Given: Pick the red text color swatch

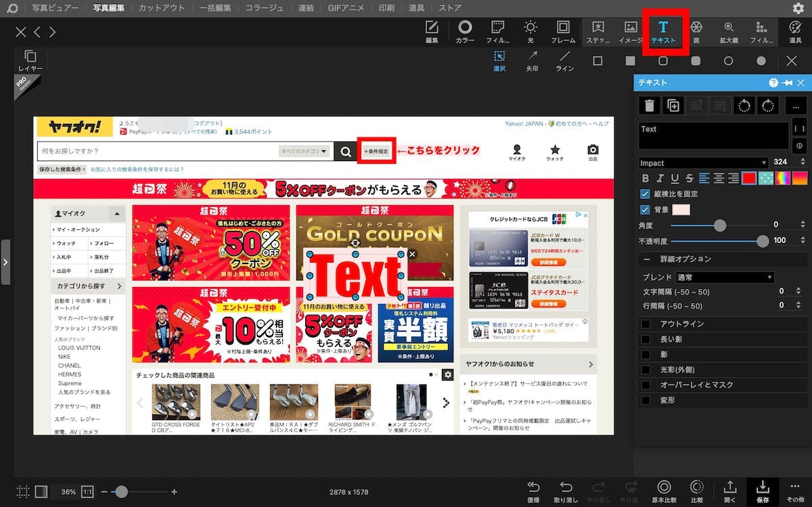Looking at the screenshot, I should [749, 179].
